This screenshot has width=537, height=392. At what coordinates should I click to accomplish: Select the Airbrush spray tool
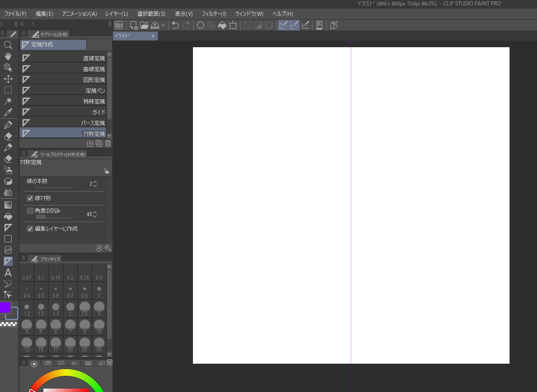[x=8, y=170]
